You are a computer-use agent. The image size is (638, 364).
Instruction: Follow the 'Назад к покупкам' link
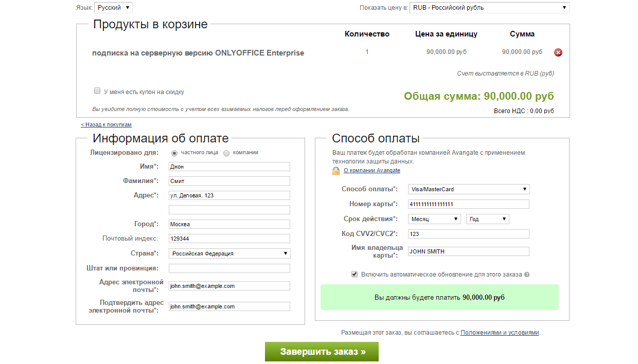pyautogui.click(x=106, y=124)
